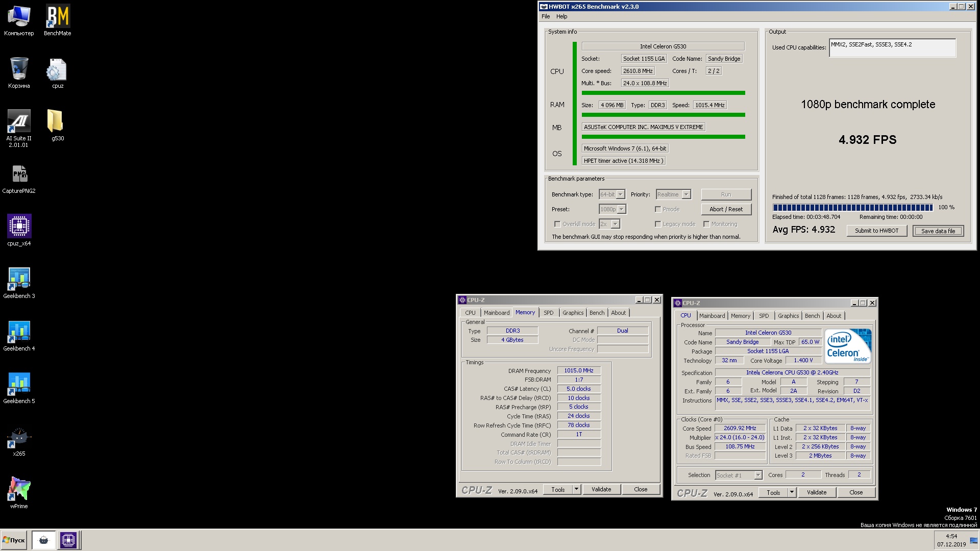
Task: Click the Used CPU capabilities text box
Action: [x=892, y=48]
